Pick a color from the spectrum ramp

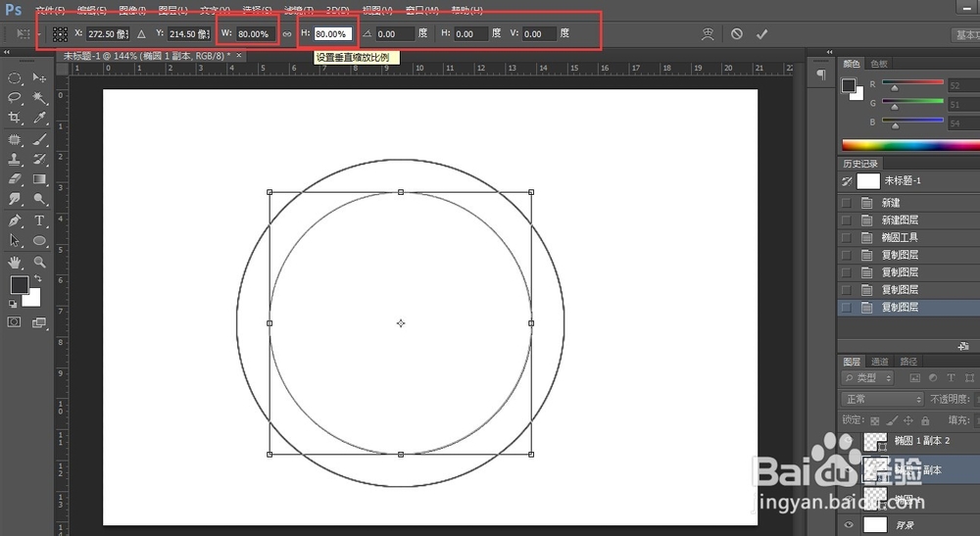tap(910, 146)
